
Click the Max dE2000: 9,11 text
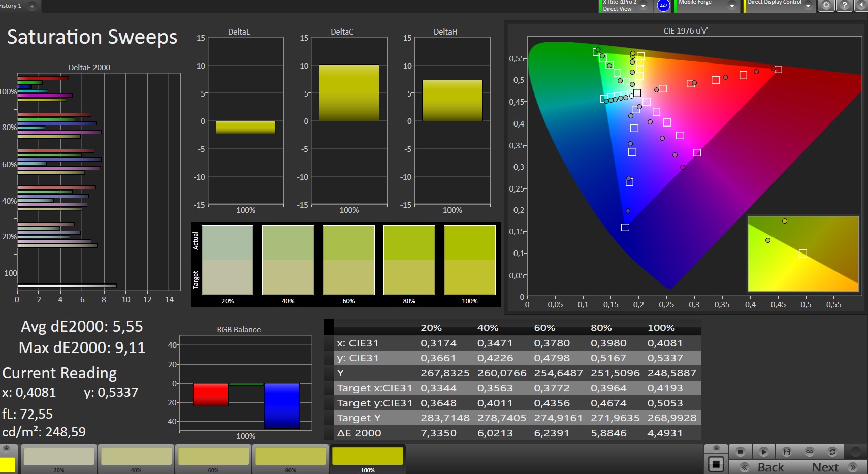click(82, 347)
